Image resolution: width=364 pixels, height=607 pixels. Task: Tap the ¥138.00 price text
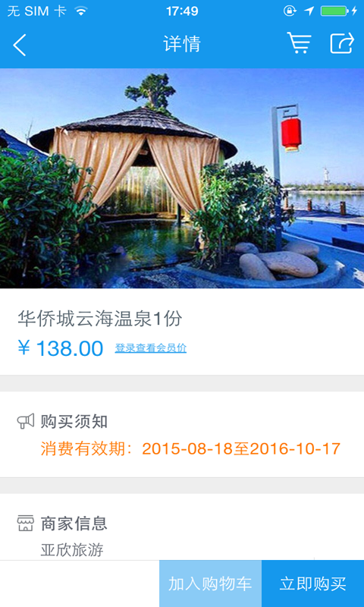click(x=61, y=348)
